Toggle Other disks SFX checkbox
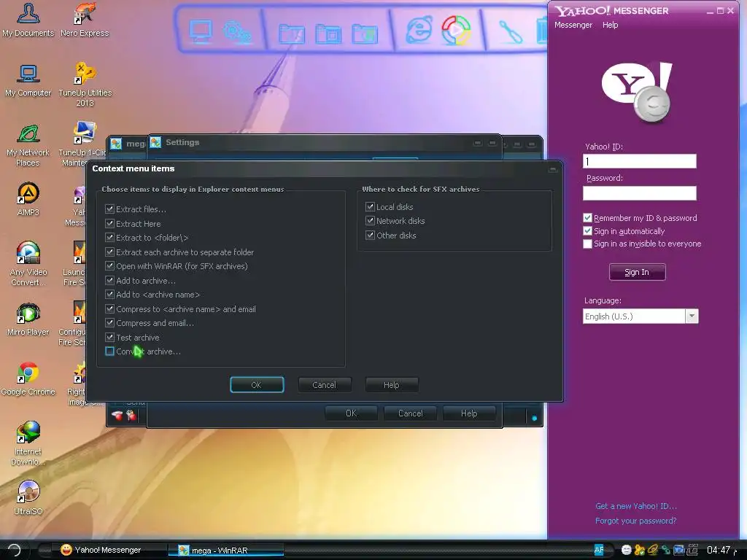The width and height of the screenshot is (747, 560). pyautogui.click(x=370, y=236)
